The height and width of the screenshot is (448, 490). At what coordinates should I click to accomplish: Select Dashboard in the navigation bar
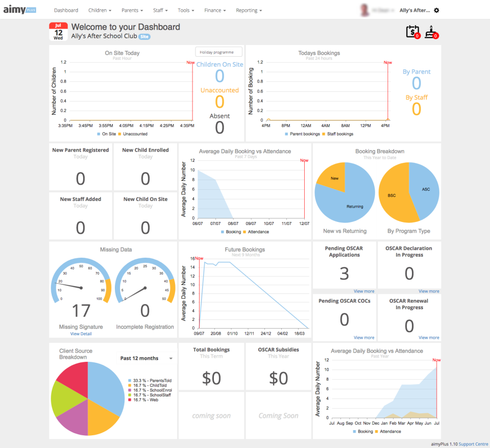[66, 10]
